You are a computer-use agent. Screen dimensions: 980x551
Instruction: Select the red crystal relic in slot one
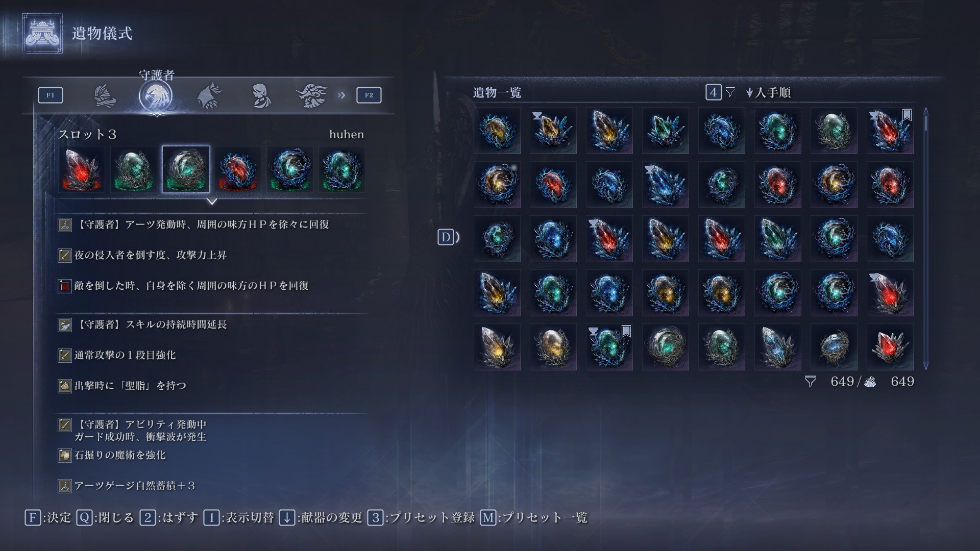pos(82,169)
